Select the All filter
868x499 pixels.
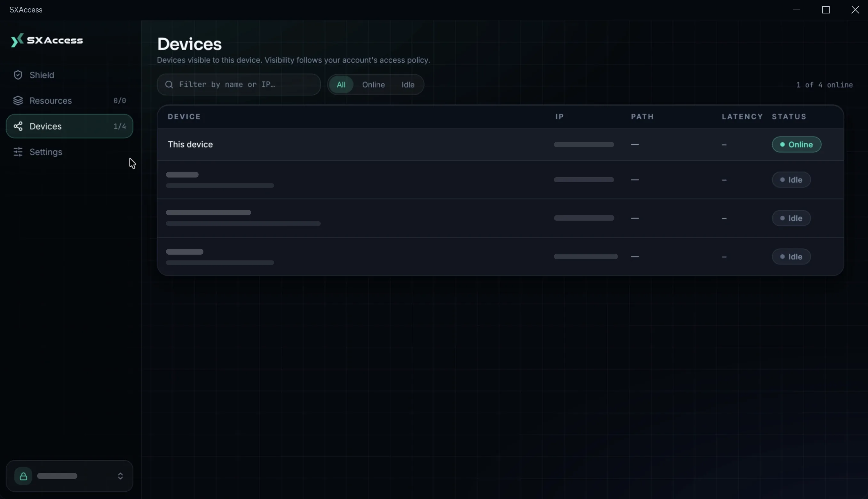(341, 85)
